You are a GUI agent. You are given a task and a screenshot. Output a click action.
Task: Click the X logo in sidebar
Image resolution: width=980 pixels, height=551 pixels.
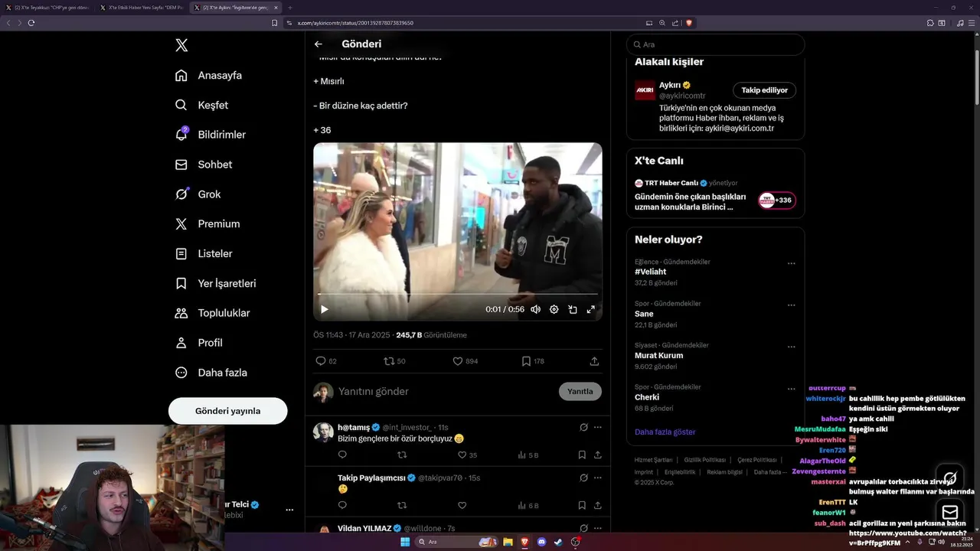(181, 45)
